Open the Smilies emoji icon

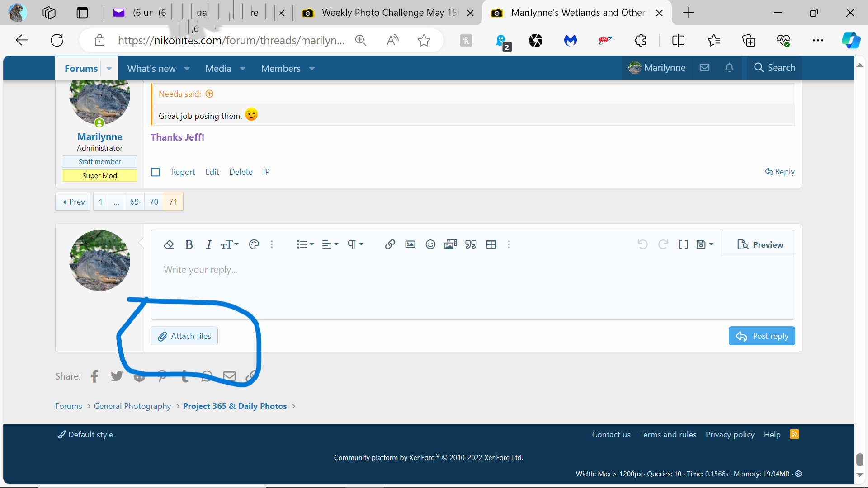pos(430,244)
